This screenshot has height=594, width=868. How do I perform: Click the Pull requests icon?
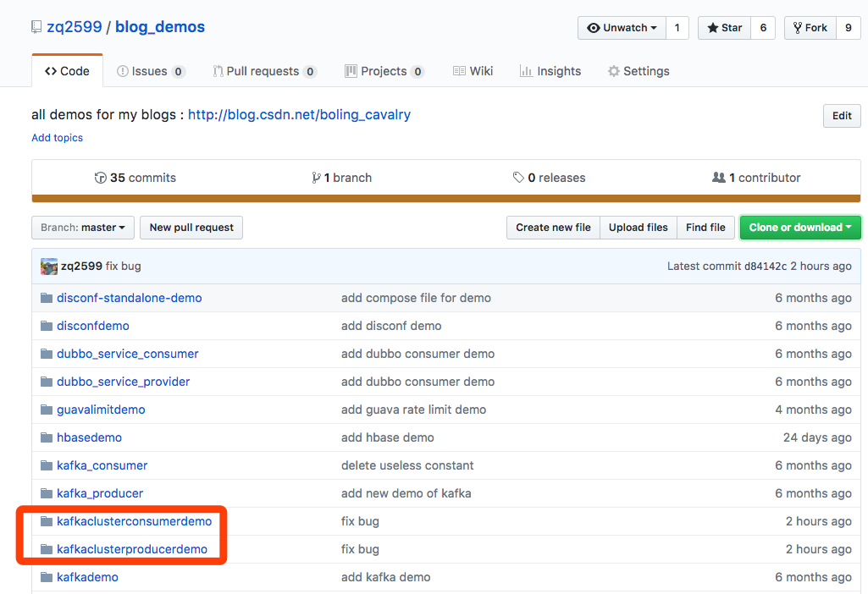[x=218, y=71]
